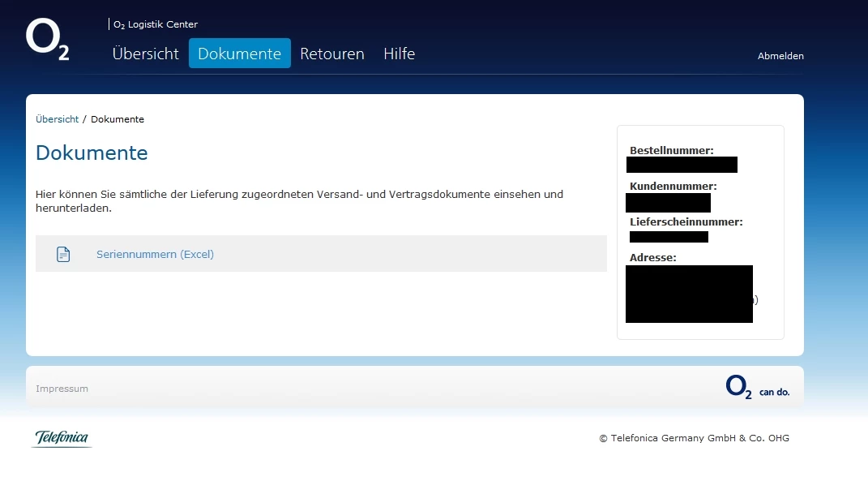Select the Dokumente navigation tab
Image resolution: width=868 pixels, height=477 pixels.
(x=240, y=54)
